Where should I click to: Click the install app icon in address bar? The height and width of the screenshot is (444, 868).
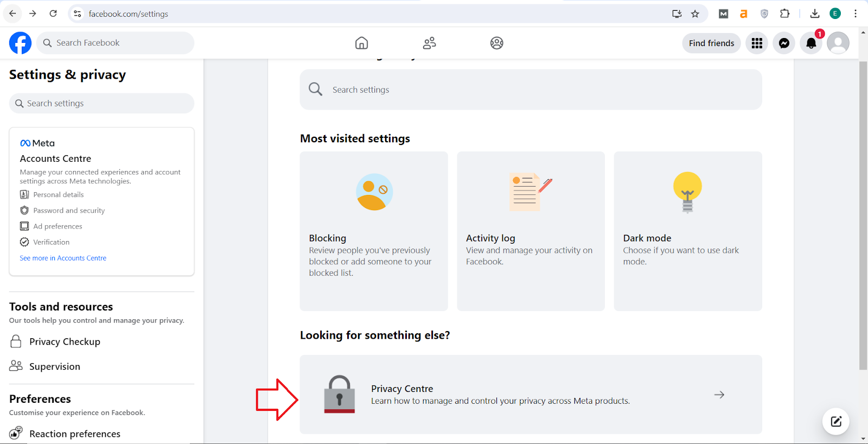(676, 14)
